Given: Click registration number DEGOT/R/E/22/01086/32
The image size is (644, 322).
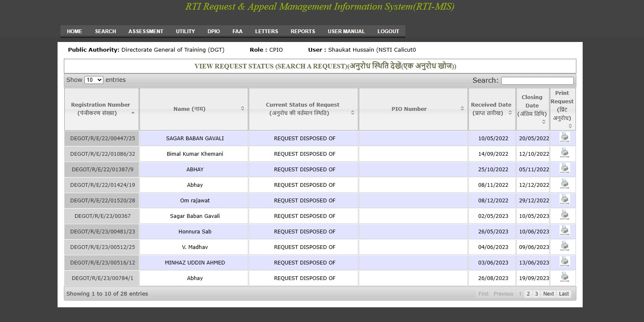Looking at the screenshot, I should point(103,154).
